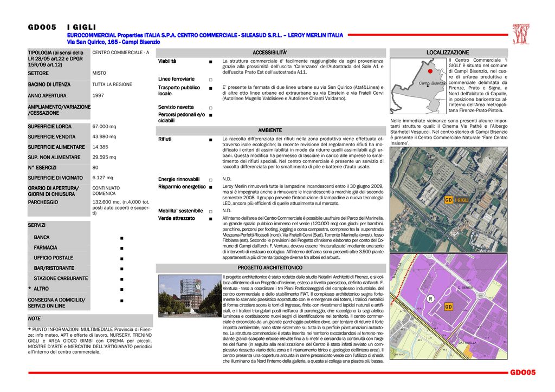Viewport: 555px width, 392px height.
Task: Click the red dot on the Campi Bisenzio locator map
Action: tap(430, 71)
